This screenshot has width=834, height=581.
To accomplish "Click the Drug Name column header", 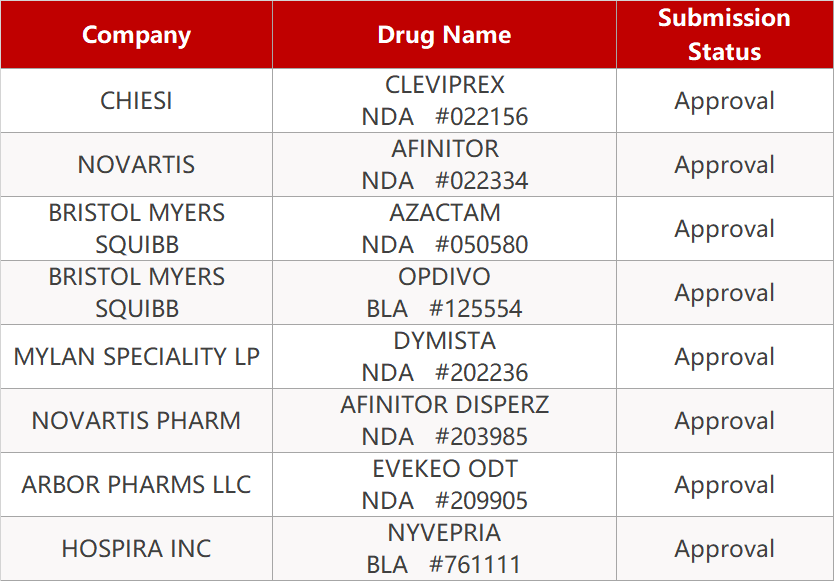I will pyautogui.click(x=444, y=35).
